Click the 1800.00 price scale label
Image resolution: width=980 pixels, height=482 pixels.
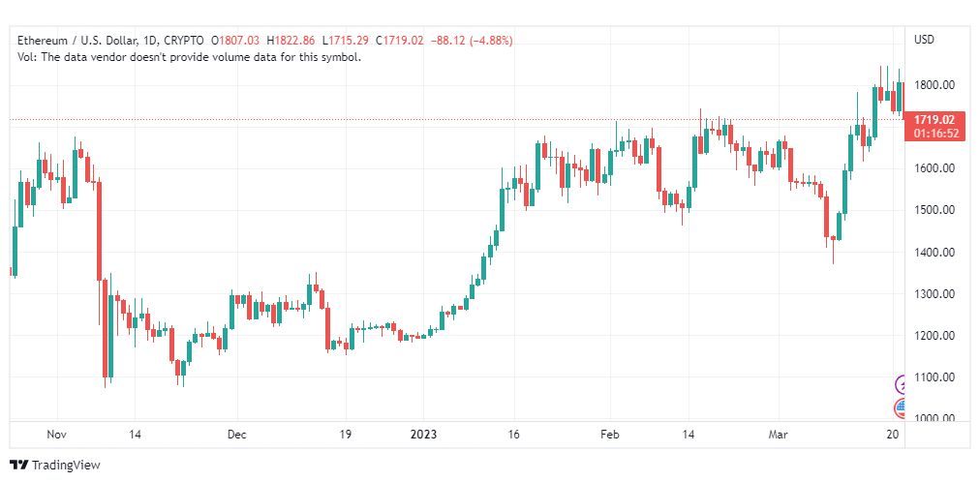click(934, 84)
